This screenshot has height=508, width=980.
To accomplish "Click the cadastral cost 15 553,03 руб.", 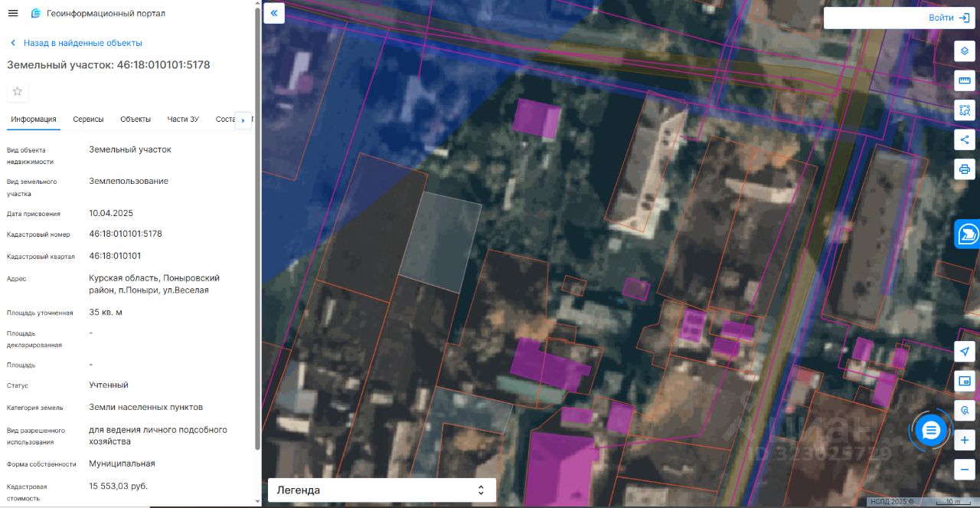I will 119,486.
